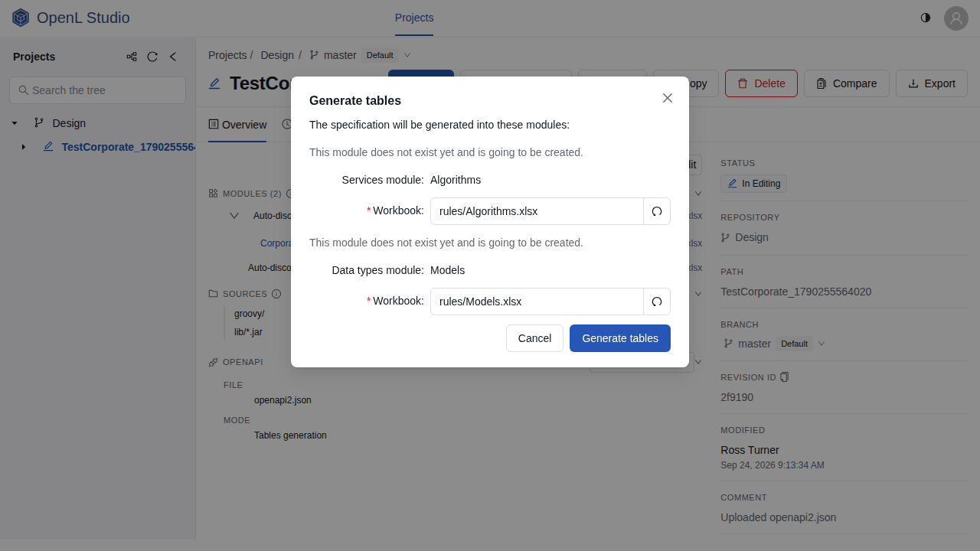Click the revision 2f9190 value
The width and height of the screenshot is (980, 551).
tap(737, 397)
